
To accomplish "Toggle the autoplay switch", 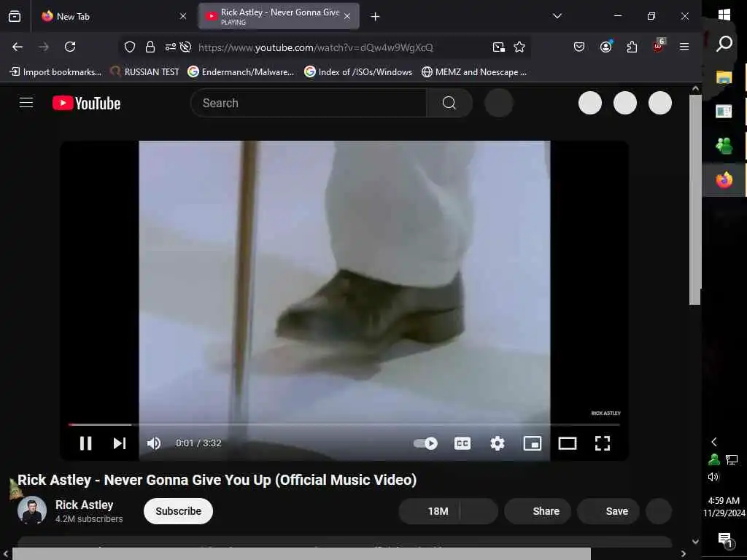I will (425, 443).
